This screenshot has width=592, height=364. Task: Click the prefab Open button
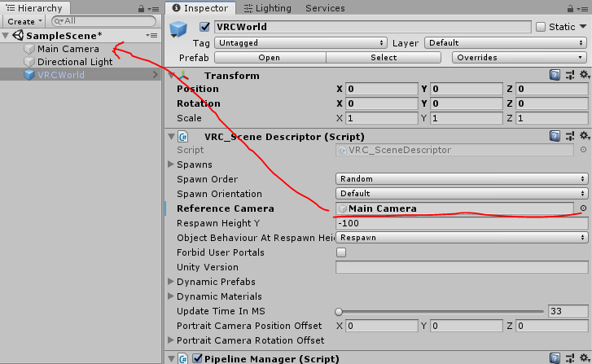(x=270, y=57)
